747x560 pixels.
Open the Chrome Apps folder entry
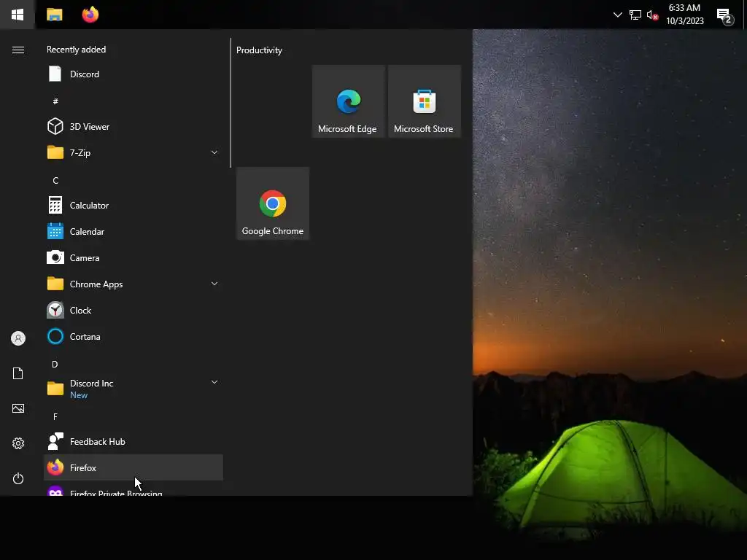tap(133, 284)
